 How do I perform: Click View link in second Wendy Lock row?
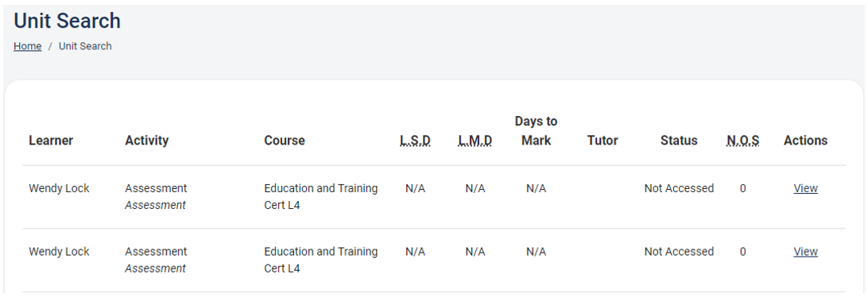point(805,252)
